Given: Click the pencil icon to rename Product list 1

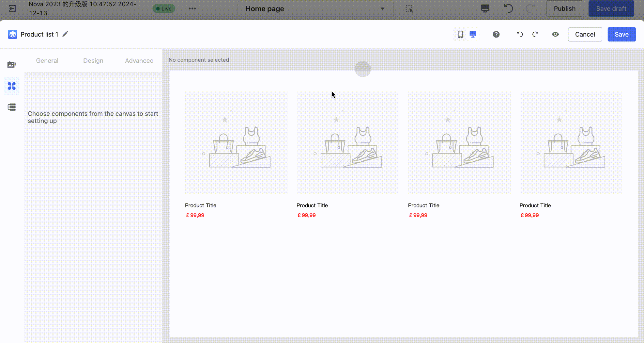Looking at the screenshot, I should click(x=65, y=34).
